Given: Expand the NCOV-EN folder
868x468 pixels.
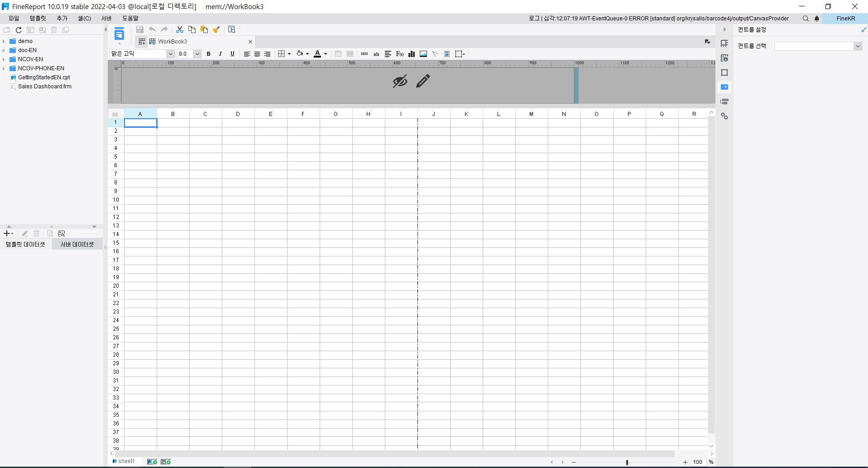Looking at the screenshot, I should (x=4, y=59).
